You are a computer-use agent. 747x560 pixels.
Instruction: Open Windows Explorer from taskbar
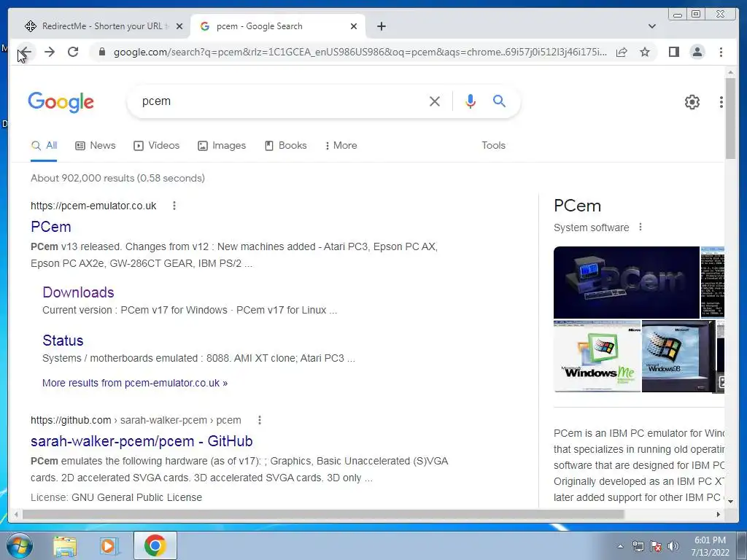pos(65,545)
